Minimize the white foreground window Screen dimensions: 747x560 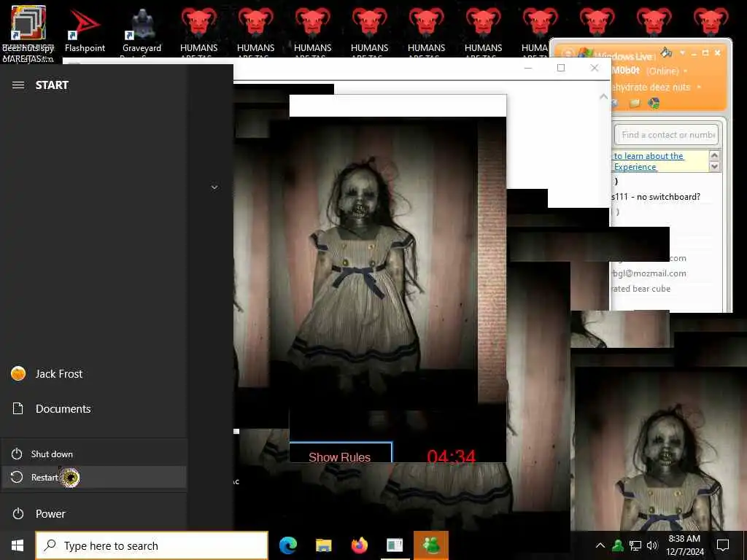tap(528, 68)
